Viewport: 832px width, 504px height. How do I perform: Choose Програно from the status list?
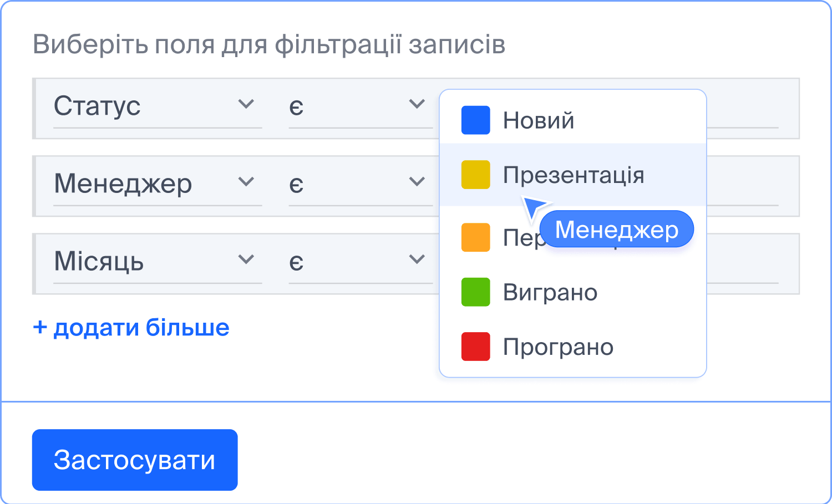(x=557, y=347)
